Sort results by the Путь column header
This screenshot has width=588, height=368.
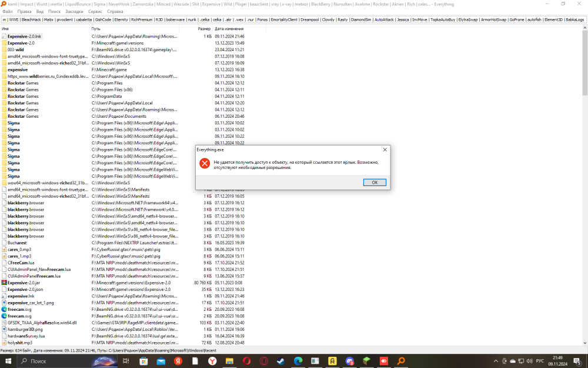[x=134, y=28]
